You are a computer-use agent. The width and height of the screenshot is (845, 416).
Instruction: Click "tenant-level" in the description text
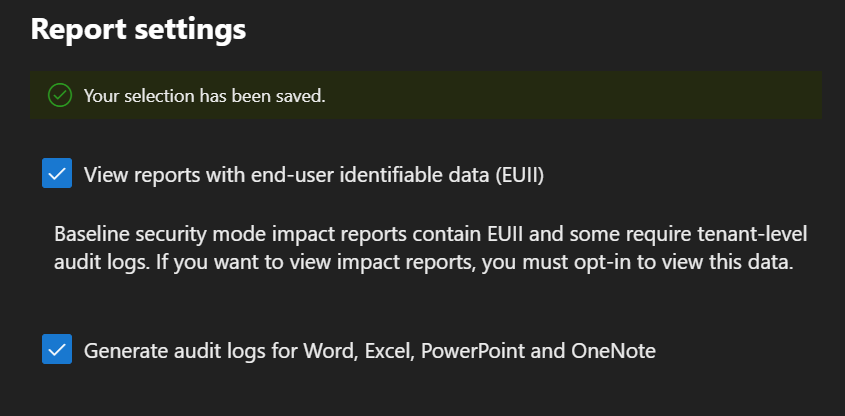click(759, 234)
